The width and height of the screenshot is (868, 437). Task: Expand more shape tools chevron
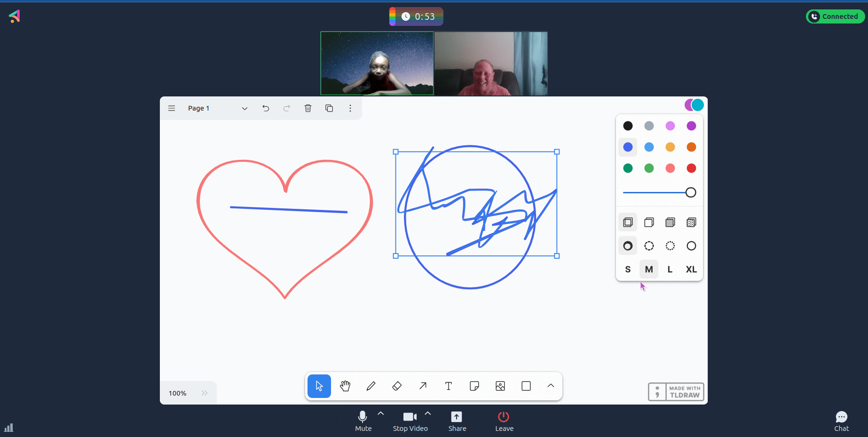point(551,386)
